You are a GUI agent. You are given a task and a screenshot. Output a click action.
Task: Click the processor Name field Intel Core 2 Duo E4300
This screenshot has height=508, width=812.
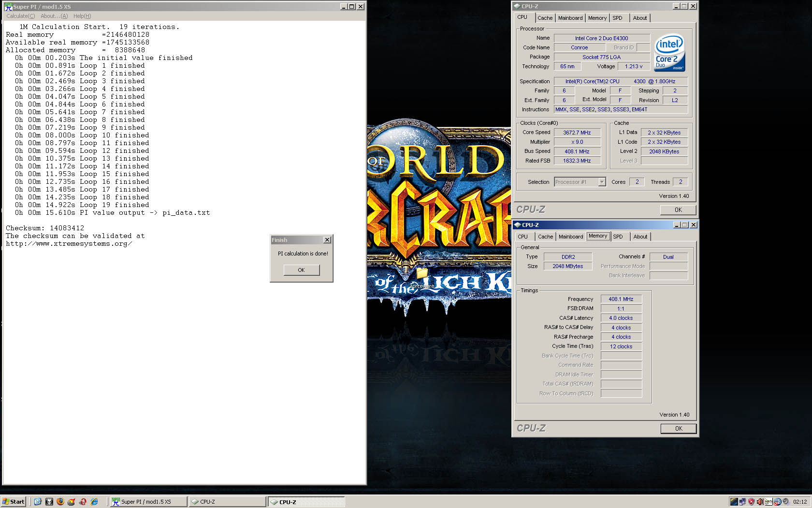coord(602,38)
